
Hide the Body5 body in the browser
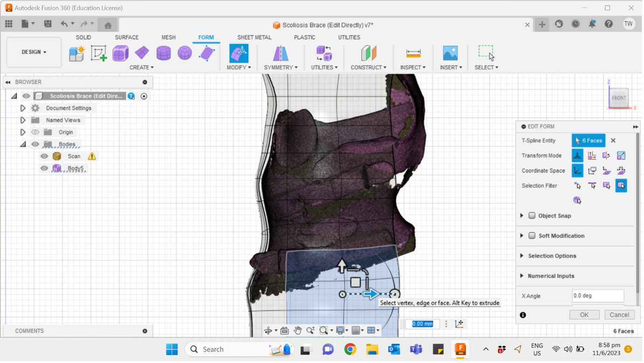pyautogui.click(x=44, y=169)
